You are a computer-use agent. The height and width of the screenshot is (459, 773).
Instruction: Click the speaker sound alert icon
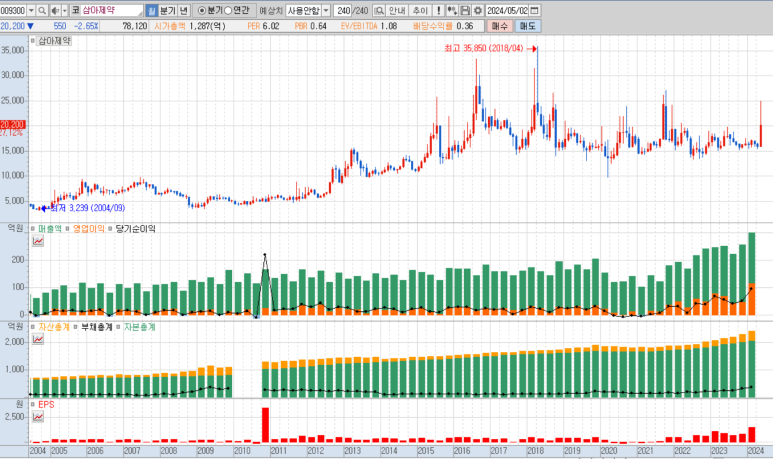click(55, 10)
